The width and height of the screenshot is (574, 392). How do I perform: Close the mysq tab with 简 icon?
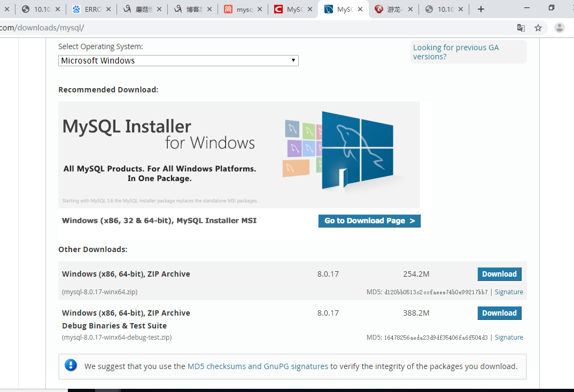(x=260, y=9)
